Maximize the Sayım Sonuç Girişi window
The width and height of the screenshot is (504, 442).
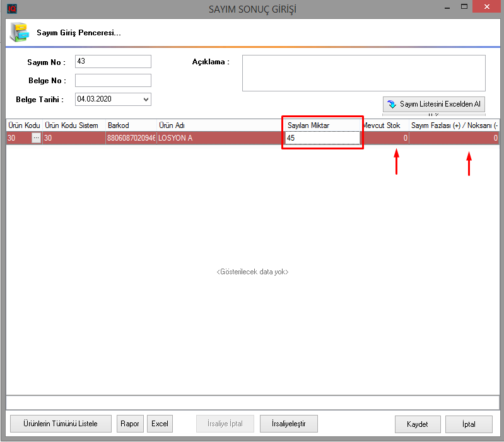coord(464,8)
